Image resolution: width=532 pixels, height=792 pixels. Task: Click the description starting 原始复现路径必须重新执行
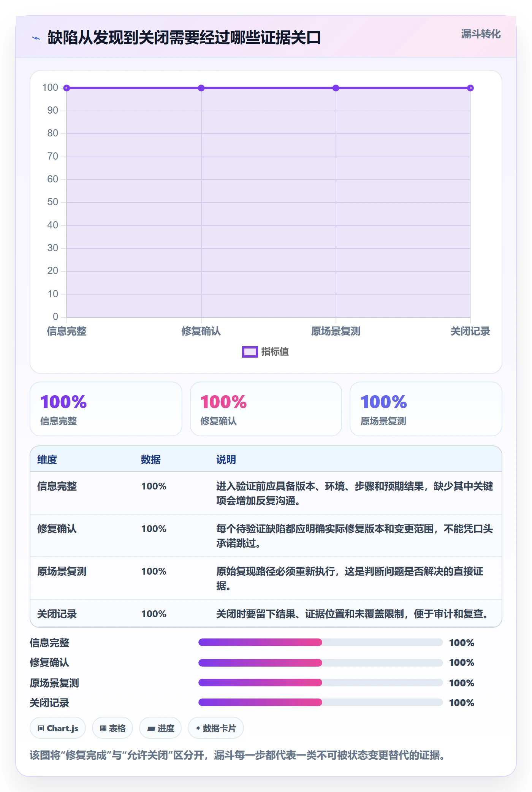350,578
